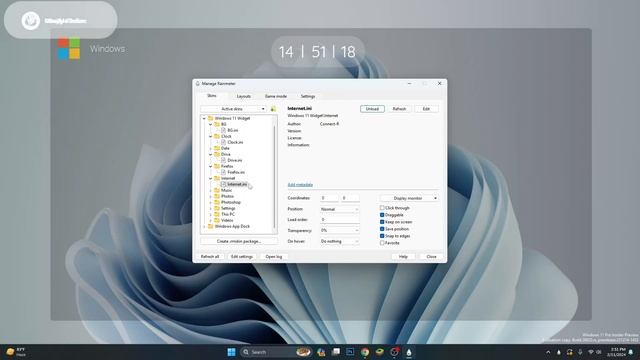Open the notification bell
Image resolution: width=640 pixels, height=360 pixels.
click(x=631, y=352)
